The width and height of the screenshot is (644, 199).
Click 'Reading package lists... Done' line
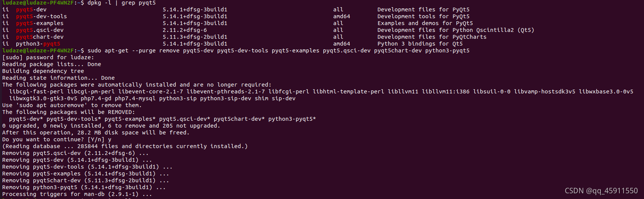(52, 64)
